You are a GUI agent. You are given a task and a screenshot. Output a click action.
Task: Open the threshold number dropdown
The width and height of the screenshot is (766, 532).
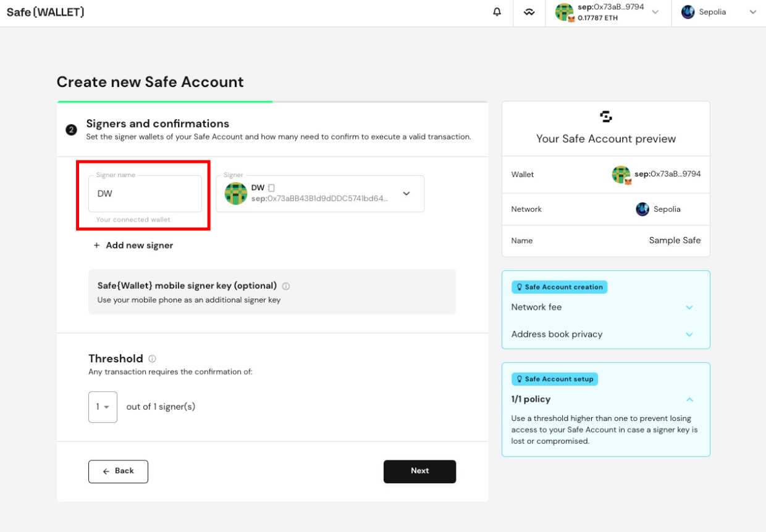(x=103, y=407)
